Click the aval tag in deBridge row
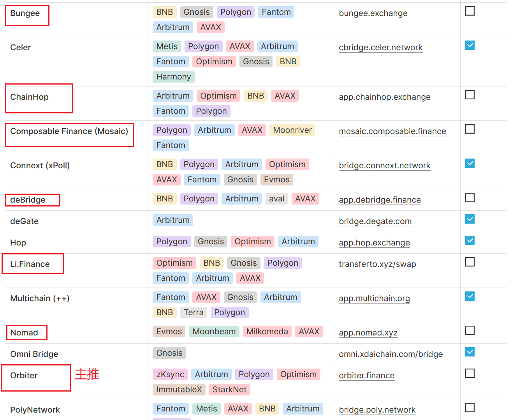The width and height of the screenshot is (519, 420). 276,199
